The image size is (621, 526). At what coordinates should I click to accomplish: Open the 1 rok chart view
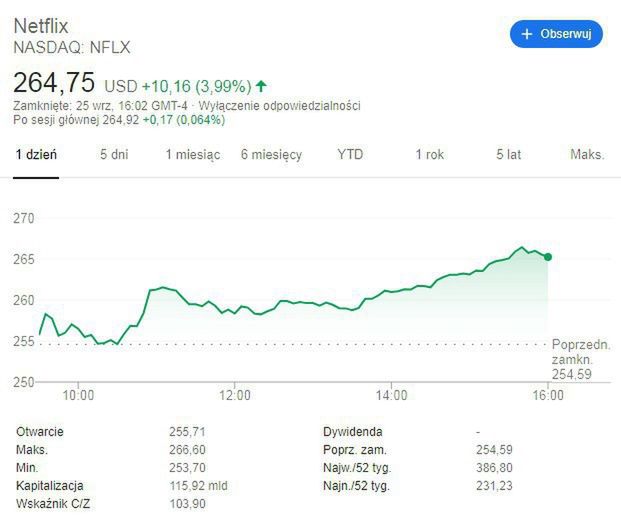[429, 155]
